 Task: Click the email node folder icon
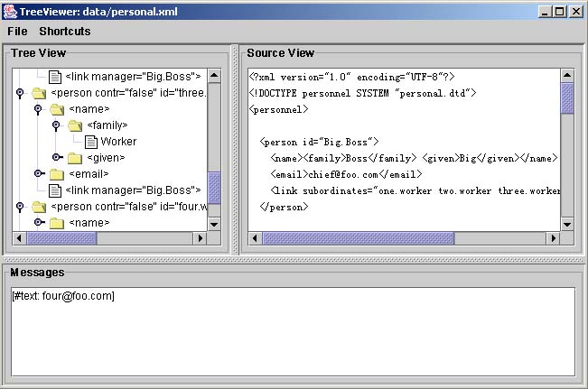click(57, 174)
